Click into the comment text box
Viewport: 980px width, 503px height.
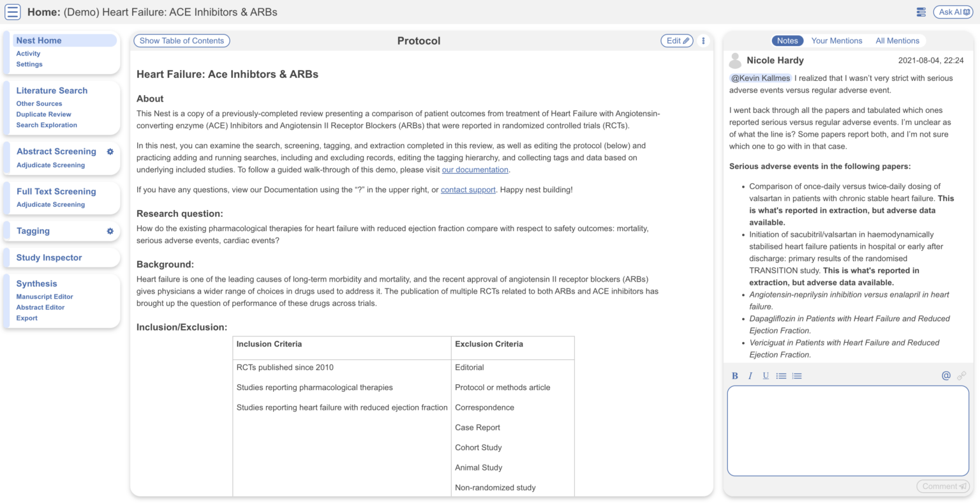click(848, 431)
